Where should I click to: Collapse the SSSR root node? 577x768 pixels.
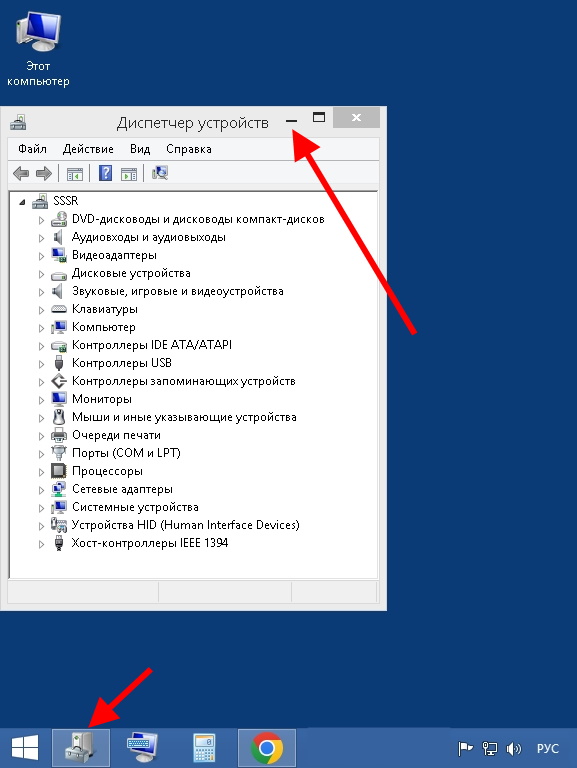[x=22, y=201]
